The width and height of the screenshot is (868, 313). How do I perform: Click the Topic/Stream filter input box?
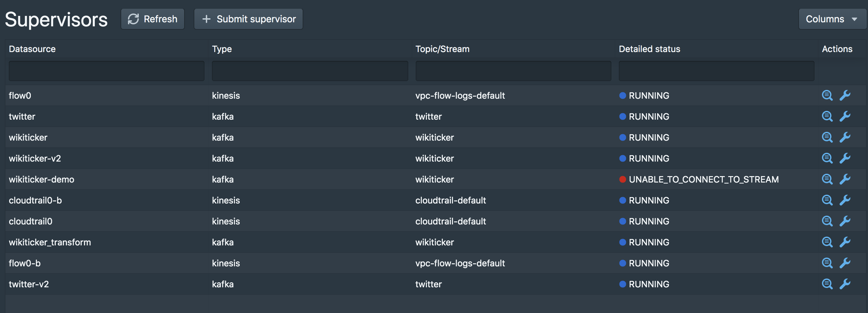point(513,71)
